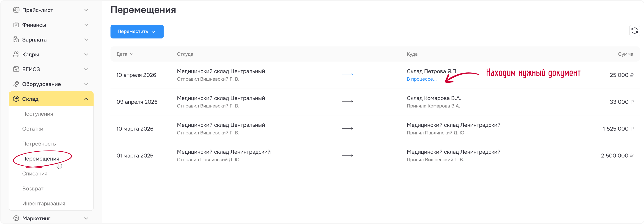644x224 pixels.
Task: Open Поступления in the Склад submenu
Action: (x=38, y=114)
